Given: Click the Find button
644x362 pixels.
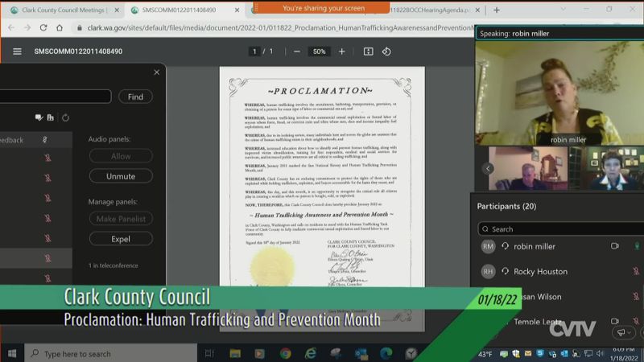Looking at the screenshot, I should 135,97.
